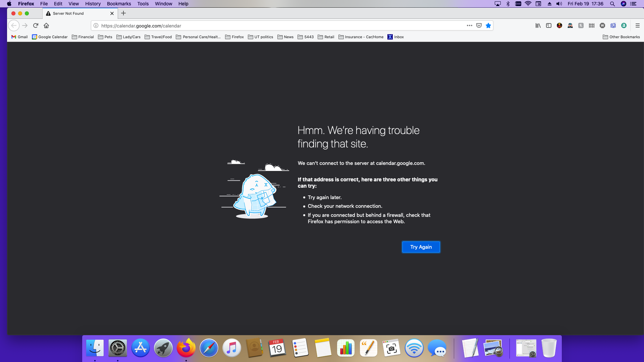Expand the 5443 bookmarks folder
644x362 pixels.
pos(306,37)
